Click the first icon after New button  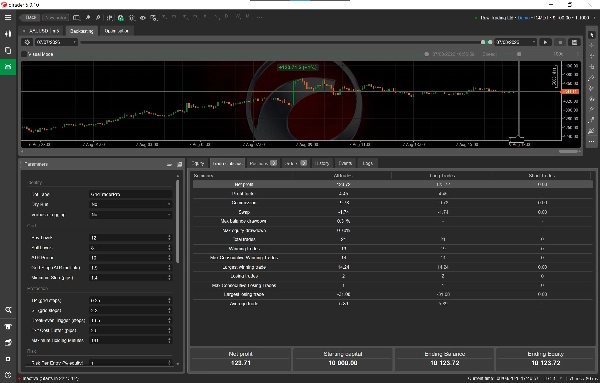pyautogui.click(x=77, y=18)
